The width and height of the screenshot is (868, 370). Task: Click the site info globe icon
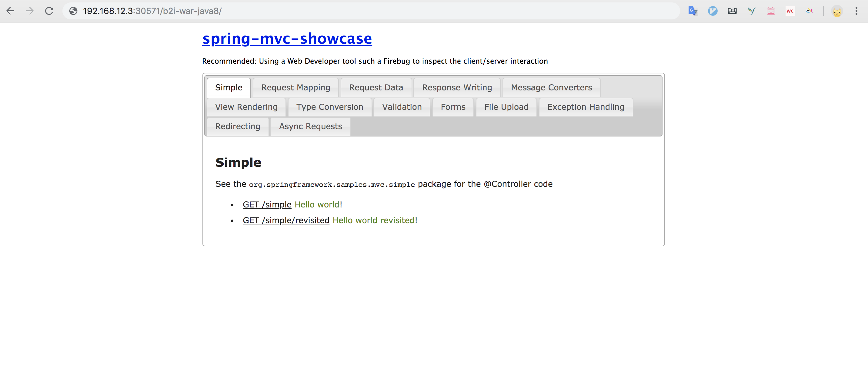[73, 11]
